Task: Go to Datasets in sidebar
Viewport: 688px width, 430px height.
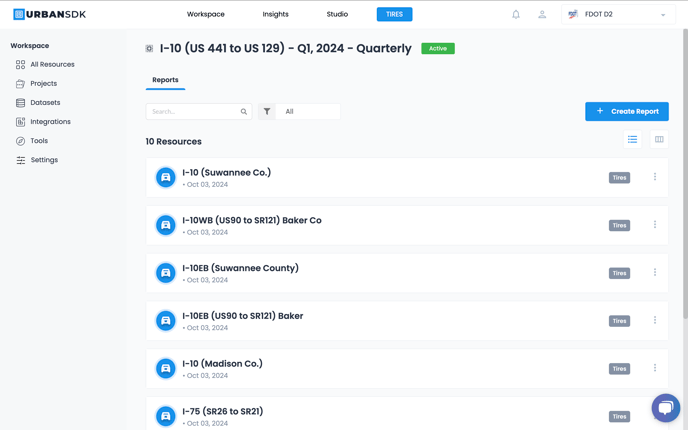Action: pos(45,103)
